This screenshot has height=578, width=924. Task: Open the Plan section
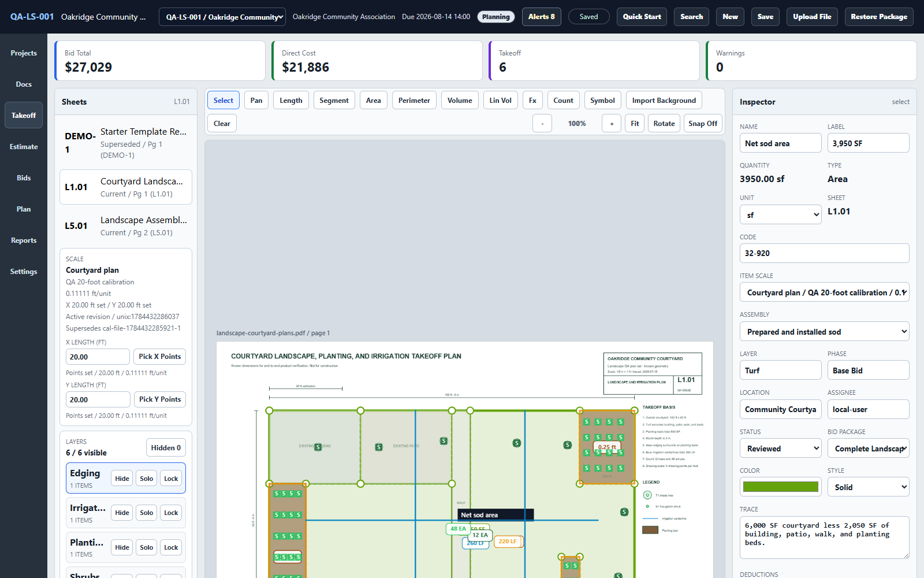click(24, 209)
